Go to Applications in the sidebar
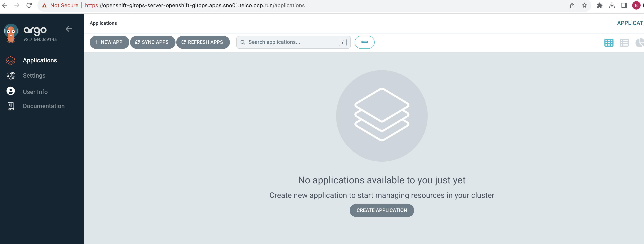 (40, 60)
